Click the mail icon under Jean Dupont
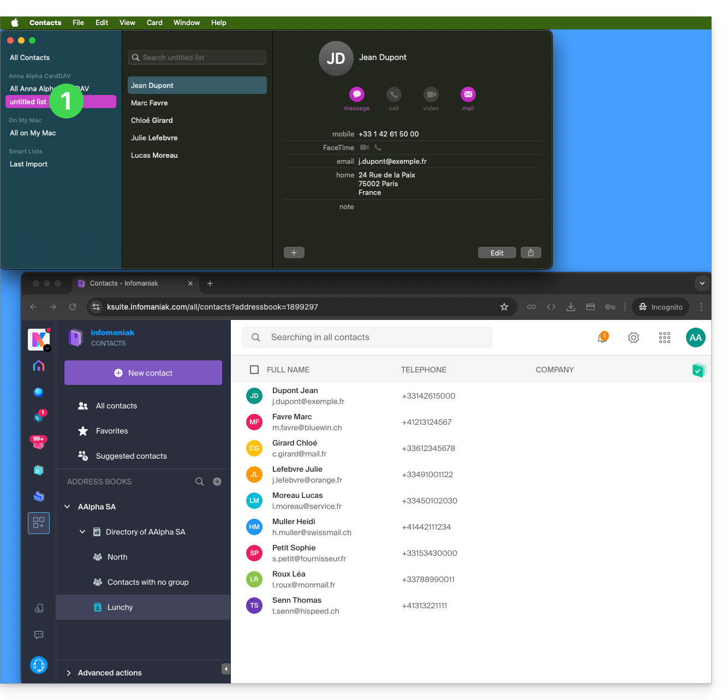The height and width of the screenshot is (700, 728). tap(468, 94)
